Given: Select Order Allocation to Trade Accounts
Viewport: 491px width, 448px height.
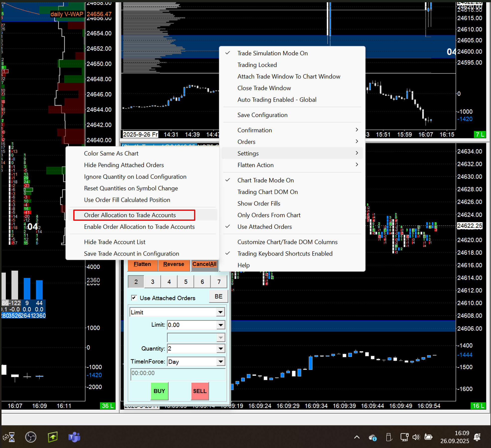Looking at the screenshot, I should tap(130, 215).
